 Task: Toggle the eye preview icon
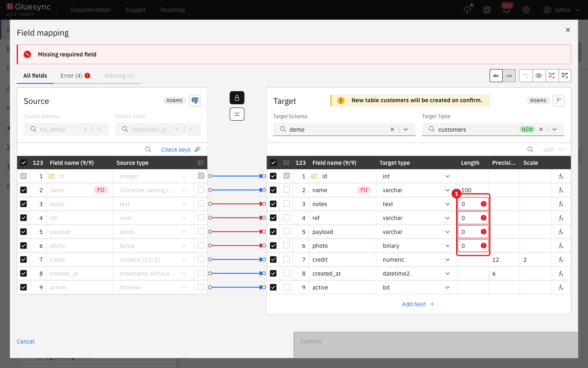coord(539,76)
